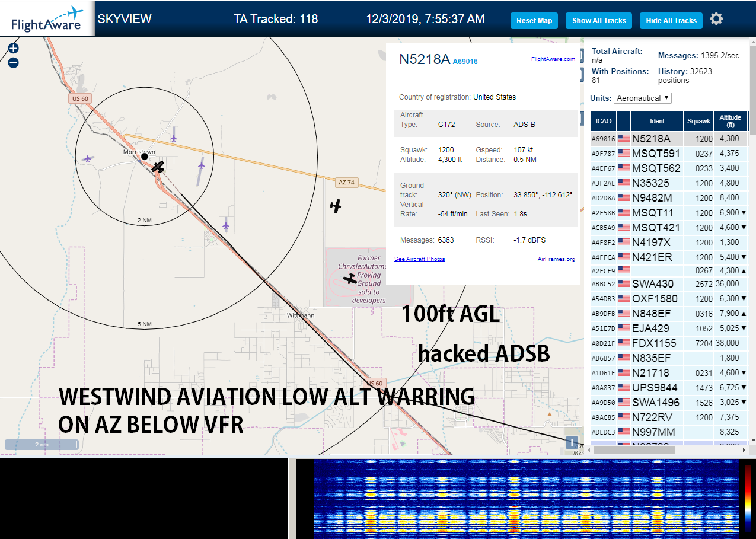Screen dimensions: 756x539
Task: Select the MSQT562 row
Action: coord(669,168)
